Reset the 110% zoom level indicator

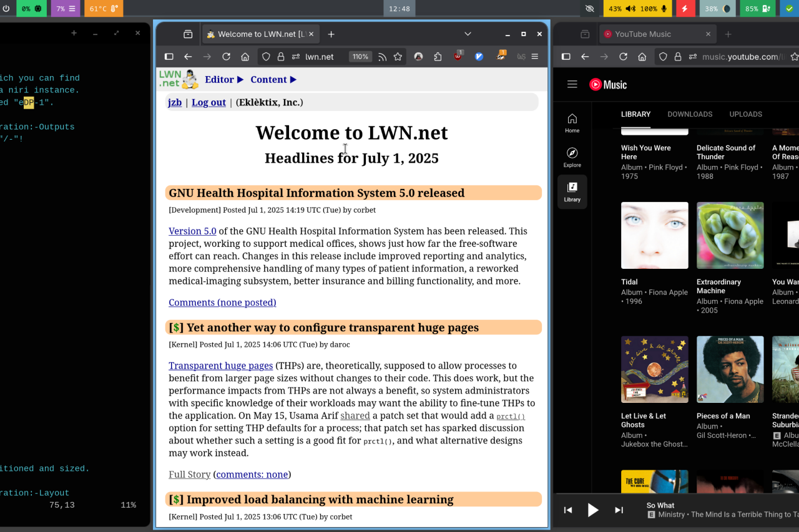point(360,57)
